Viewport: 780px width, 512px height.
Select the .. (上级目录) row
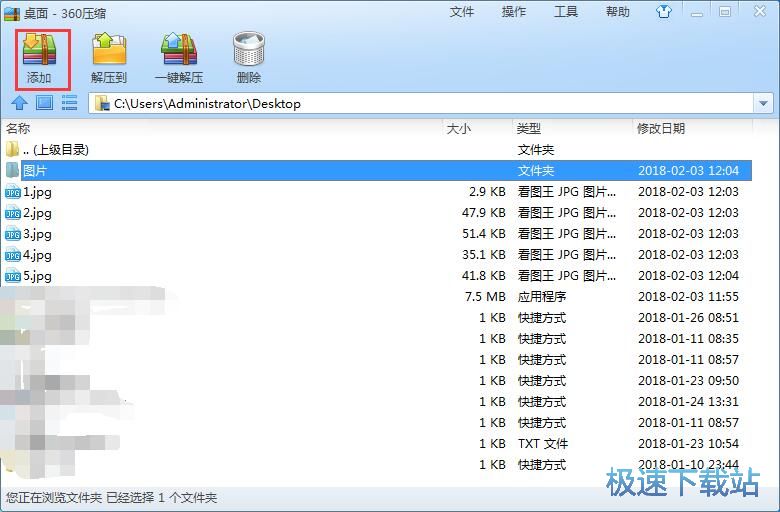click(376, 149)
